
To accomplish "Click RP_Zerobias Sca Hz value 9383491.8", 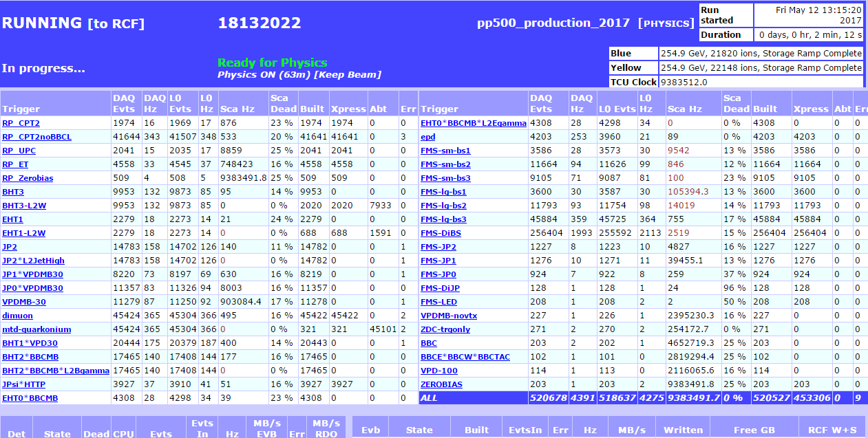I will (244, 178).
